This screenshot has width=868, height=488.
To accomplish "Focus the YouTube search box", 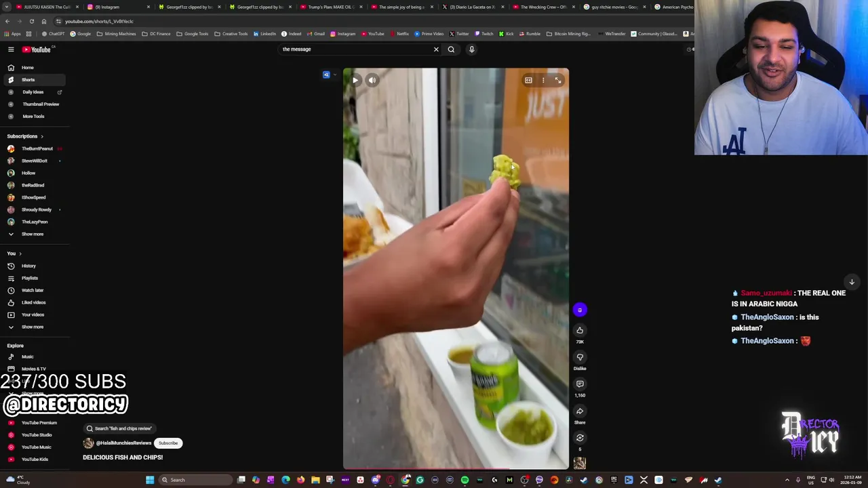I will (356, 49).
